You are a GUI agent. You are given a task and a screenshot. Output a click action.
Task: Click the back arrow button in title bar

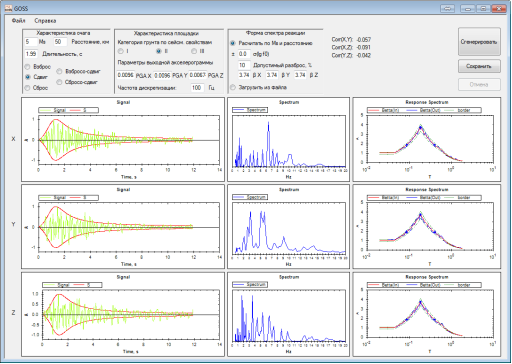pyautogui.click(x=447, y=9)
